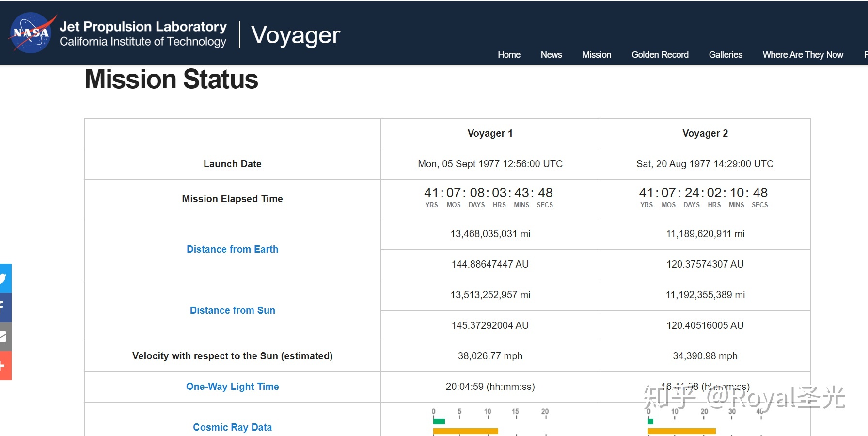
Task: Open more sharing options plus icon
Action: click(x=5, y=366)
